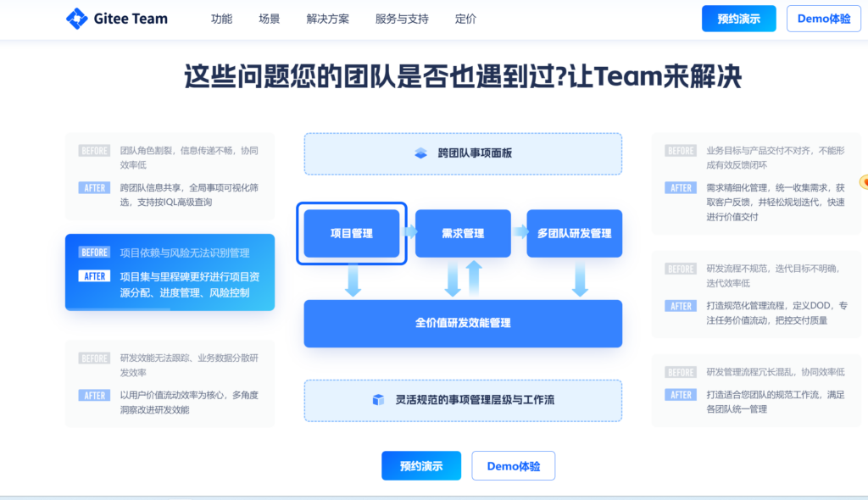868x500 pixels.
Task: Toggle the AFTER badge on the 研发效能无法跟踪 card
Action: [x=93, y=395]
